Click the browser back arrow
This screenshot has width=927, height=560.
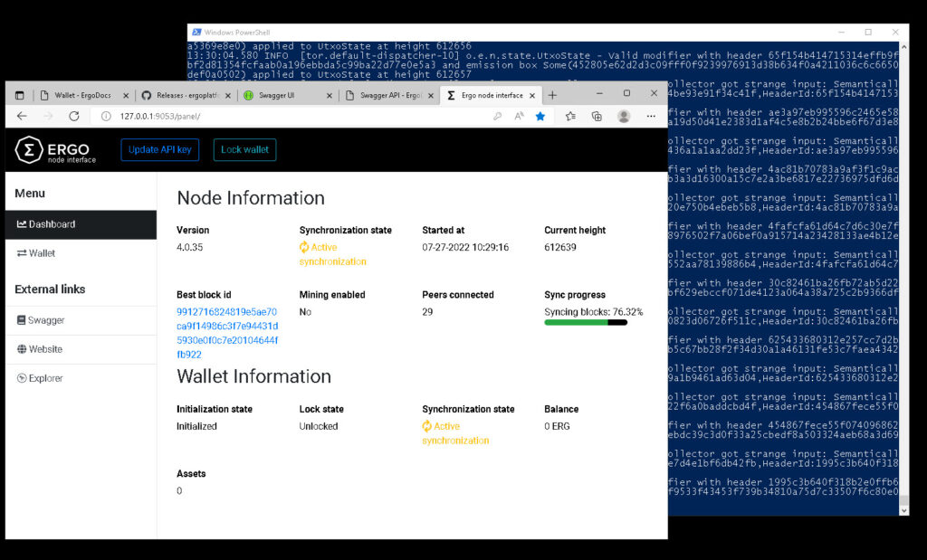point(22,117)
